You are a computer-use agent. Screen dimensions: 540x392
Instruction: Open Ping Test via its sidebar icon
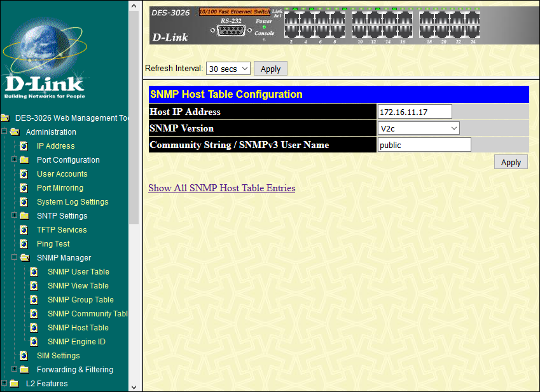point(24,243)
